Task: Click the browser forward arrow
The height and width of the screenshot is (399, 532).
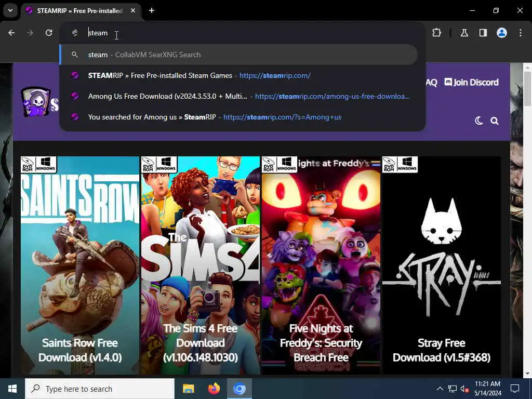Action: click(x=30, y=33)
